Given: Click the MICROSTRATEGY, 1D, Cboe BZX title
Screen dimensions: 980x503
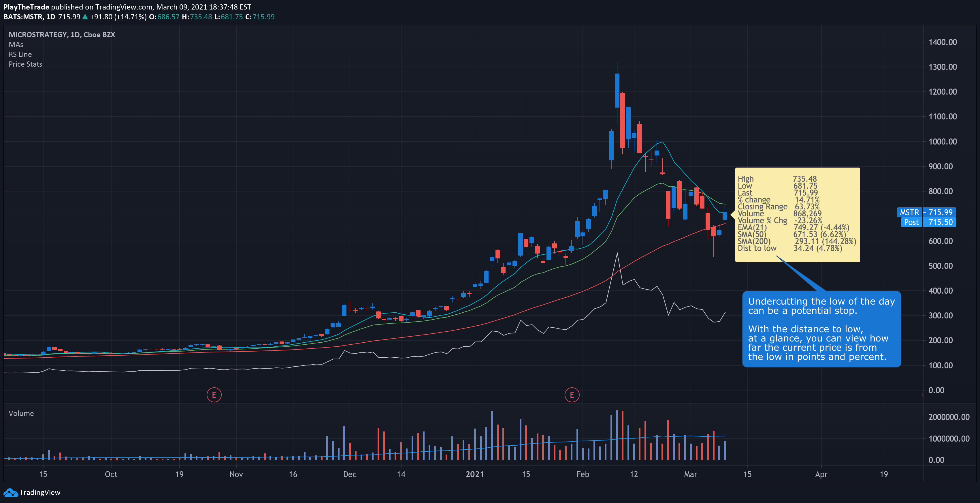Looking at the screenshot, I should (x=62, y=35).
